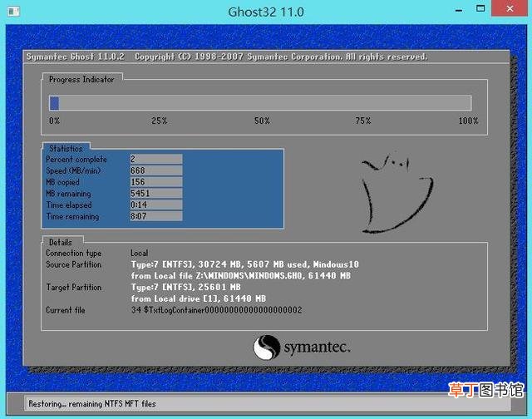This screenshot has width=532, height=419.
Task: Click the Progress Indicator group label
Action: click(x=81, y=79)
